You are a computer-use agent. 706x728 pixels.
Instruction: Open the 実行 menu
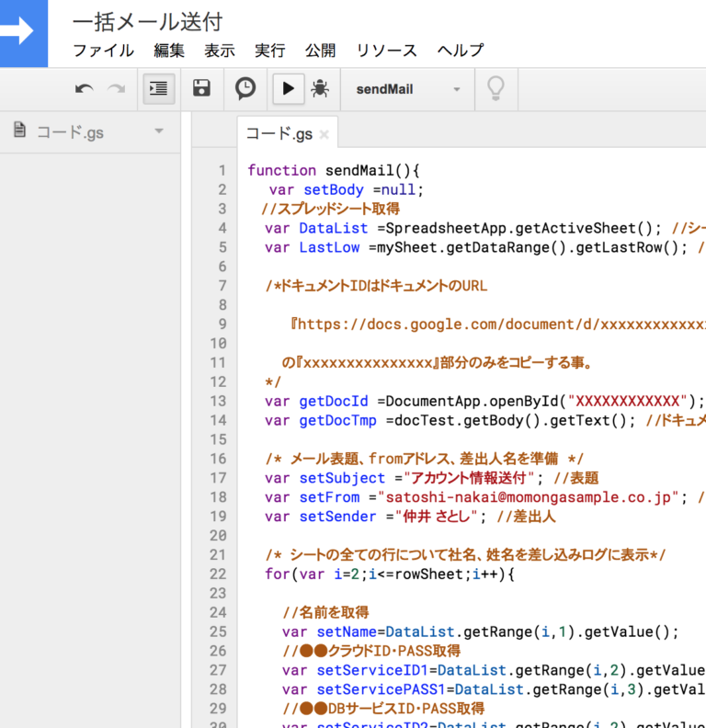pyautogui.click(x=270, y=51)
